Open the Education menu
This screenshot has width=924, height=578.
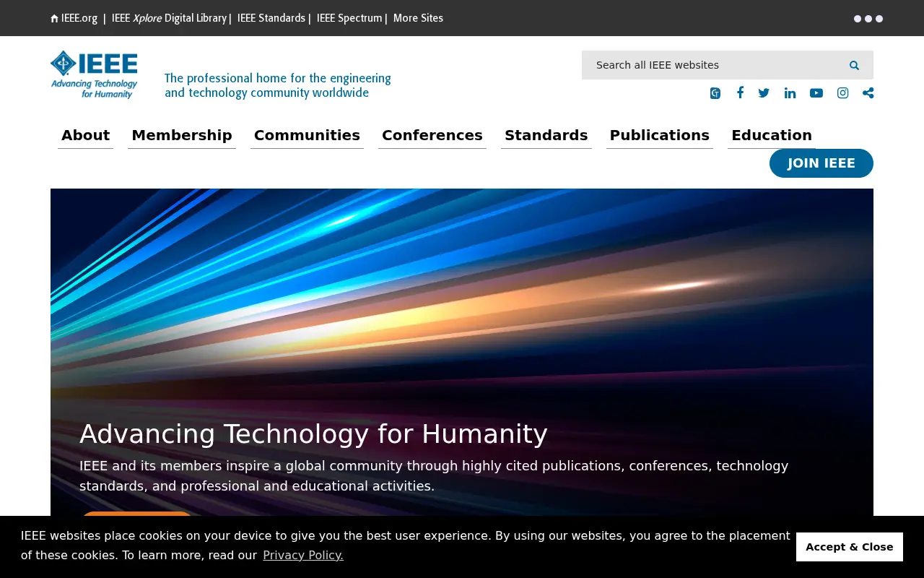[x=772, y=135]
